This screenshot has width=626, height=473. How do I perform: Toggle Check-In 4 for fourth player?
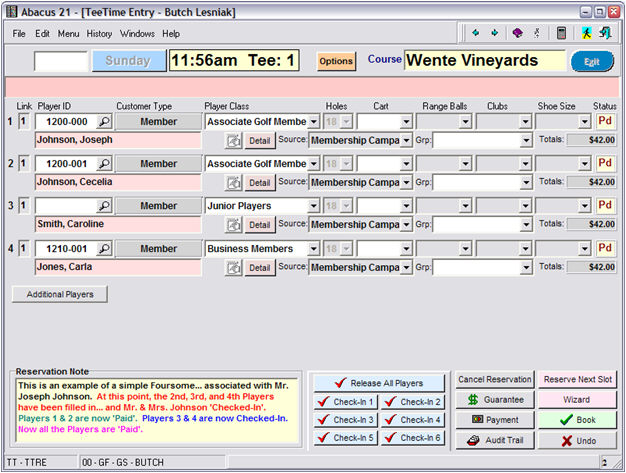click(x=412, y=420)
